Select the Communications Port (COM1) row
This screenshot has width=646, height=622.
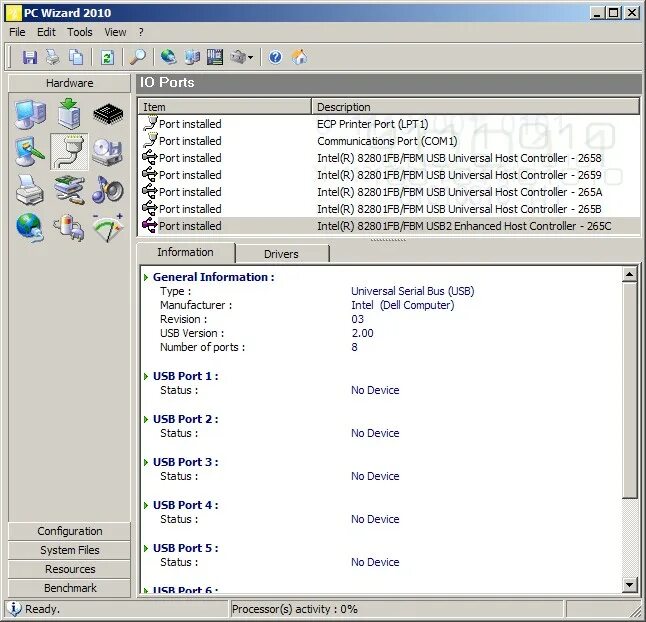(389, 141)
